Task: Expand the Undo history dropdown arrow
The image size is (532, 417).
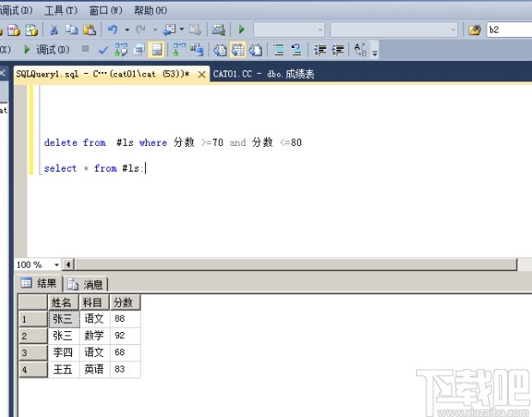Action: [127, 30]
